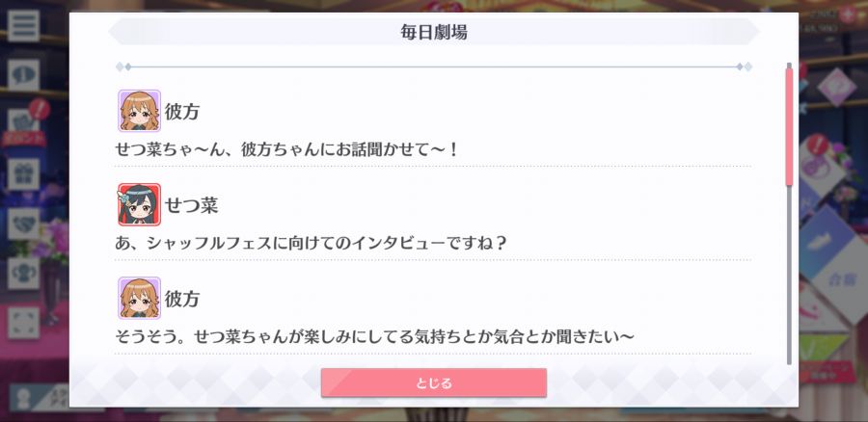868x422 pixels.
Task: Tap the handshake icon in left sidebar
Action: (x=23, y=224)
